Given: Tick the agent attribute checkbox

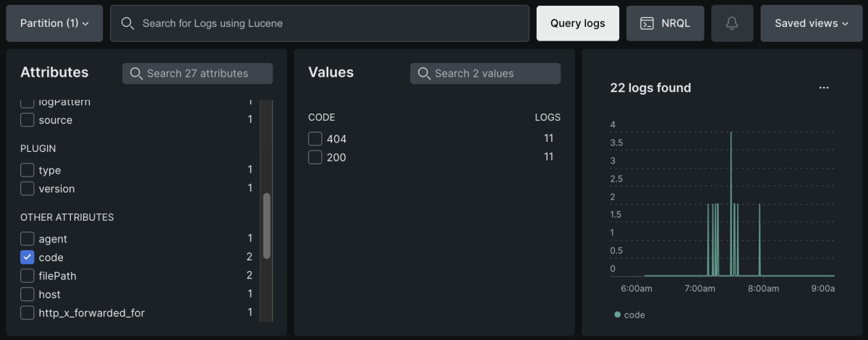Looking at the screenshot, I should tap(27, 239).
